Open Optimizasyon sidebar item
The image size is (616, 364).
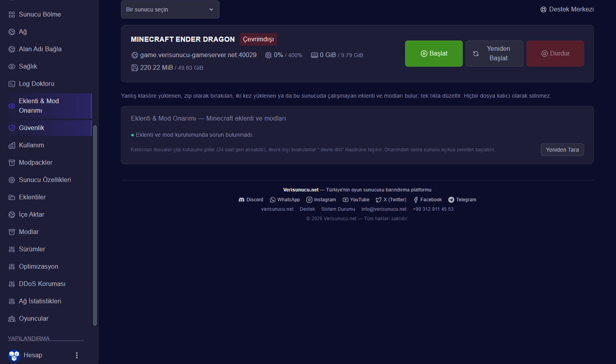click(x=50, y=267)
